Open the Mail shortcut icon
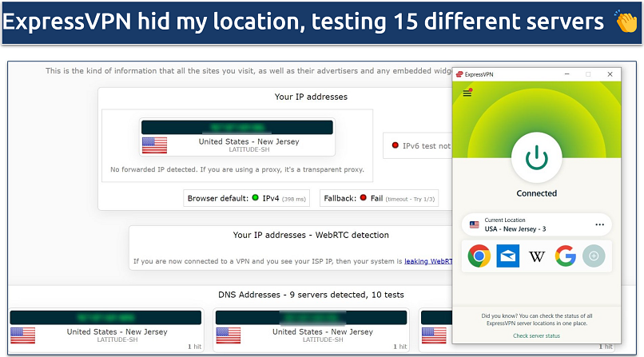The height and width of the screenshot is (357, 644). [x=507, y=256]
